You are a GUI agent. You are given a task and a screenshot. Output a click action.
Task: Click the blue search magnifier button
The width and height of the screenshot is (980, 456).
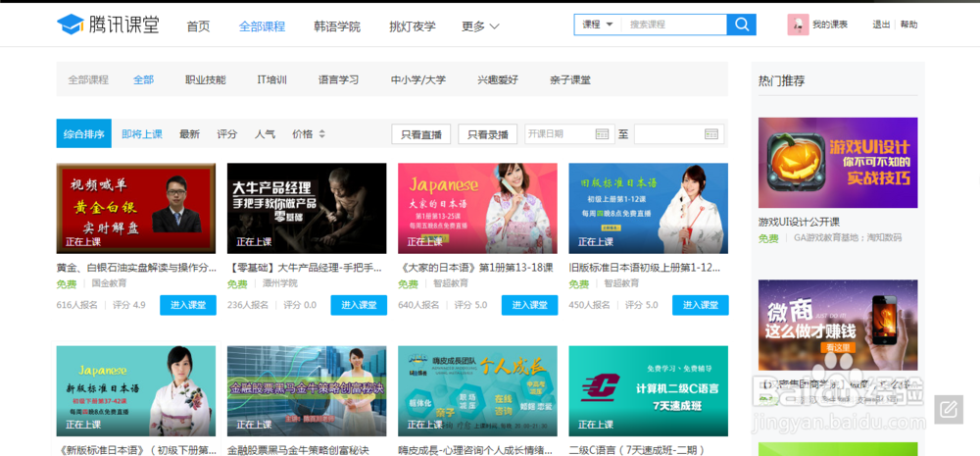(742, 25)
